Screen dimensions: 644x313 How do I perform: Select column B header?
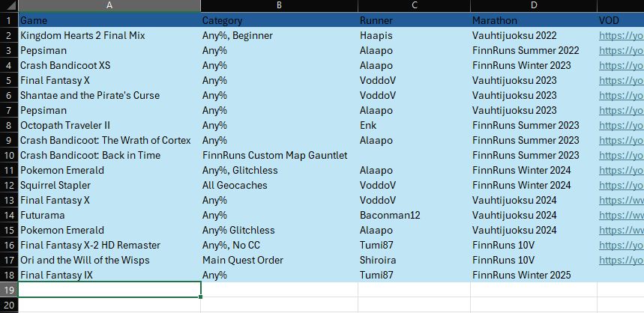pyautogui.click(x=279, y=6)
